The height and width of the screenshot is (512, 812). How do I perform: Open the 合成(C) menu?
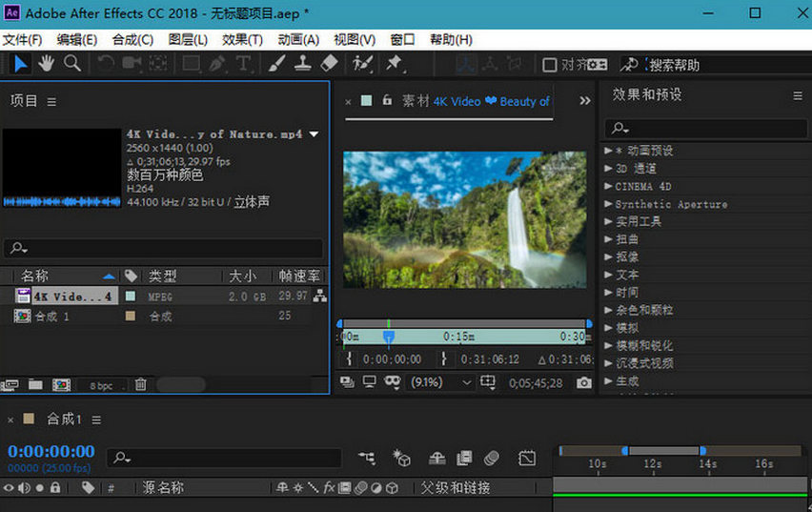point(132,40)
